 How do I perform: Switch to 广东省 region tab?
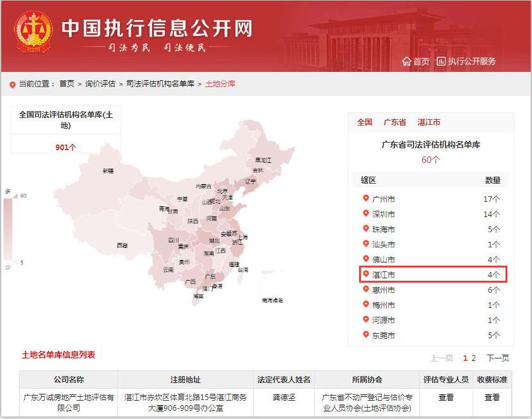[x=395, y=122]
